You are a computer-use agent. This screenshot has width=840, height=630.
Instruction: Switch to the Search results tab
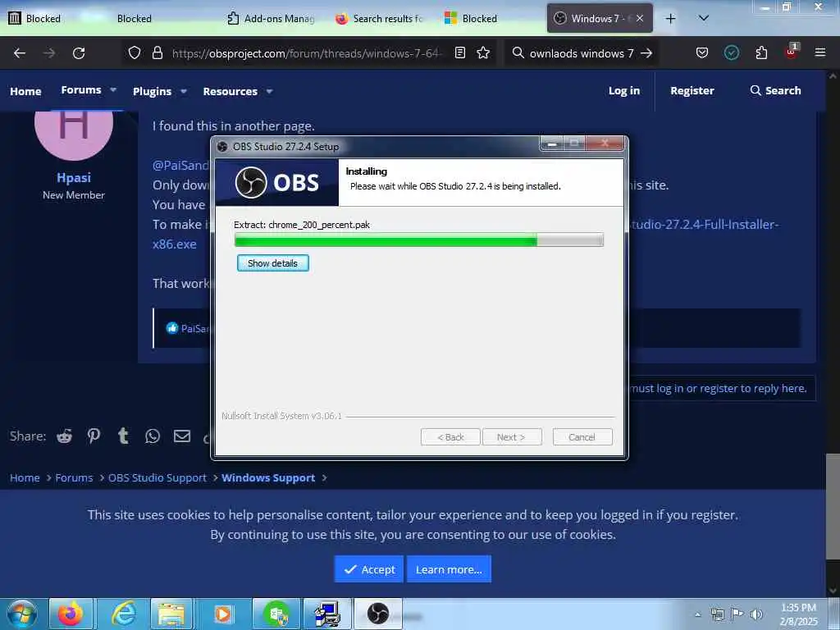pyautogui.click(x=379, y=18)
